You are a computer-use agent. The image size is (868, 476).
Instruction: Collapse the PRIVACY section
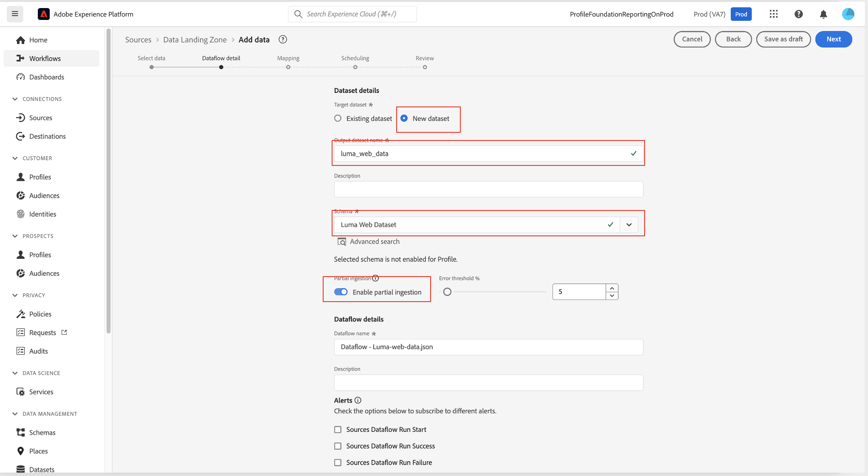15,295
